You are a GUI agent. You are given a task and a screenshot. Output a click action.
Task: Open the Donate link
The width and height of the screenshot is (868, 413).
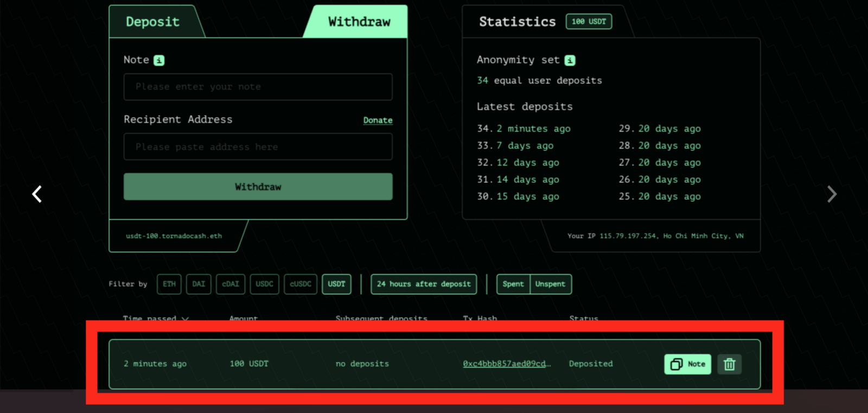coord(378,120)
